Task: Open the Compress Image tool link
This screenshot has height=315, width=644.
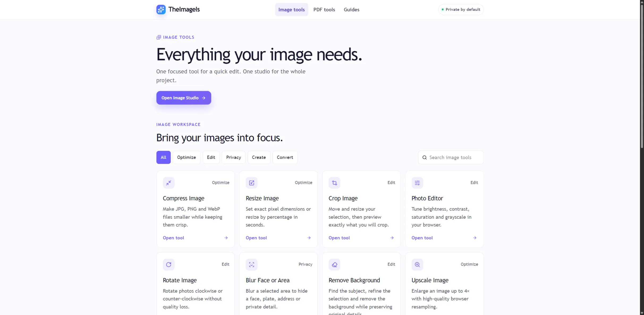Action: pos(173,238)
